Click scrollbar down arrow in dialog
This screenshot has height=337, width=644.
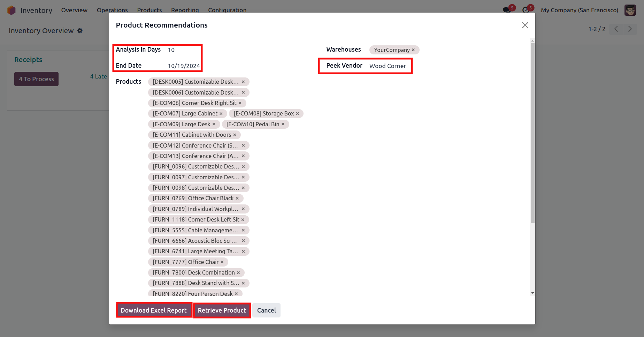532,293
